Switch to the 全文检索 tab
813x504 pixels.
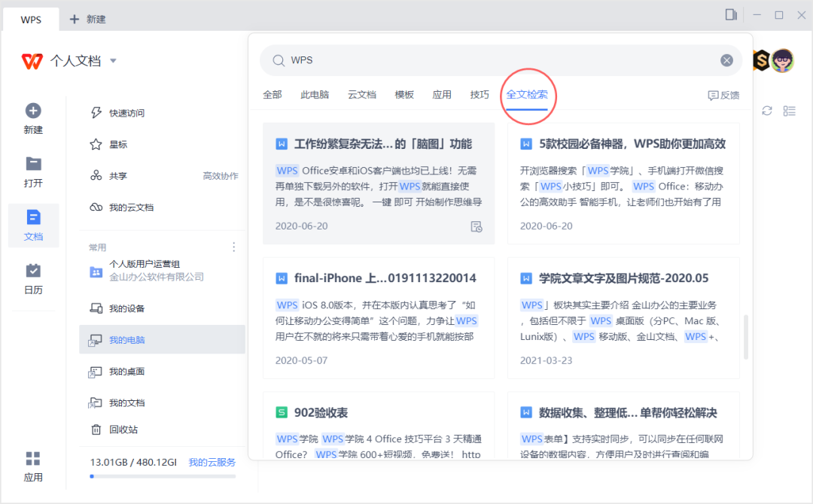pos(527,95)
